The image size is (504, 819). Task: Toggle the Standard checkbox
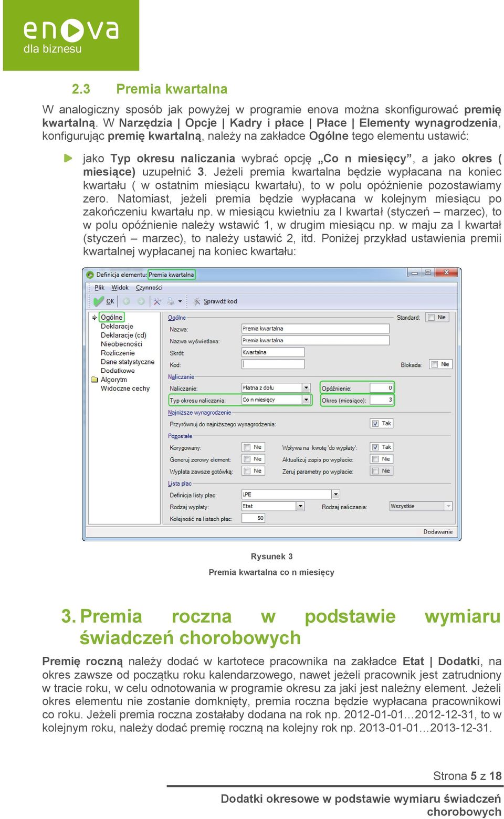click(x=431, y=318)
